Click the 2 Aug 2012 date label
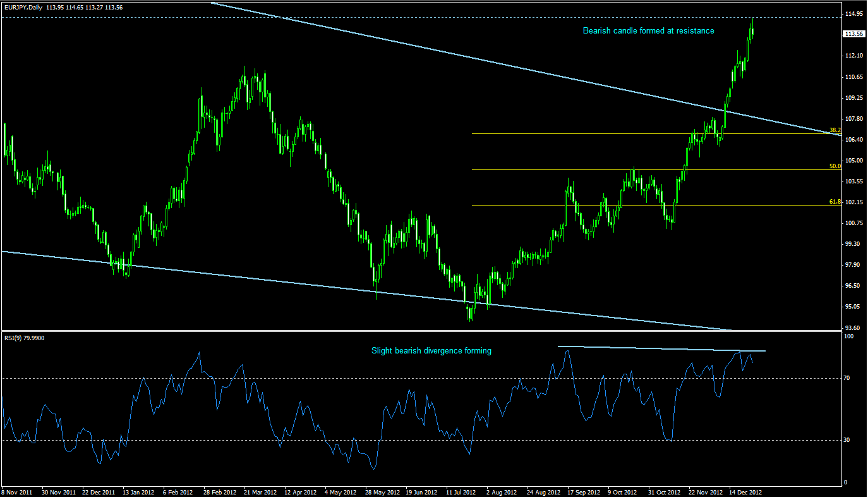Image resolution: width=868 pixels, height=497 pixels. pos(502,491)
